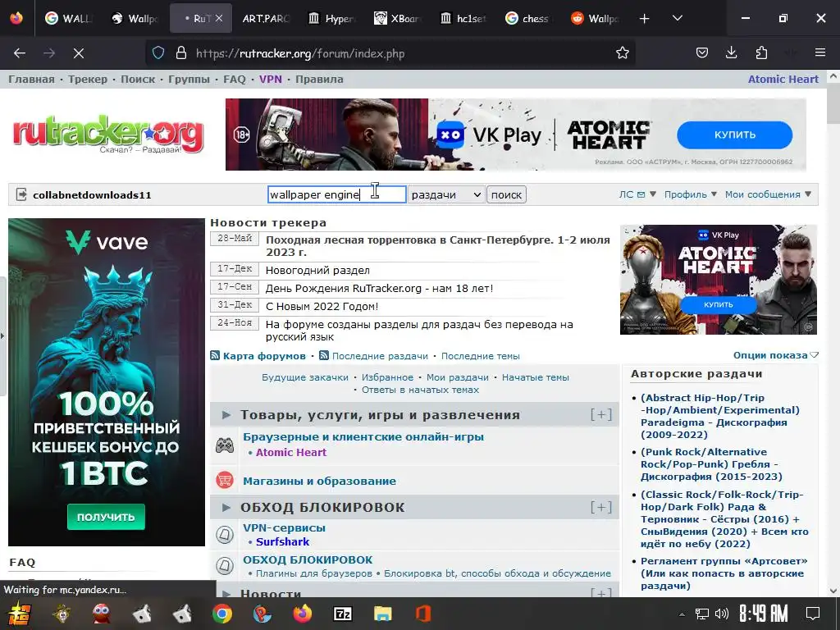This screenshot has width=840, height=630.
Task: Click the wallpaper engine search field
Action: point(336,194)
